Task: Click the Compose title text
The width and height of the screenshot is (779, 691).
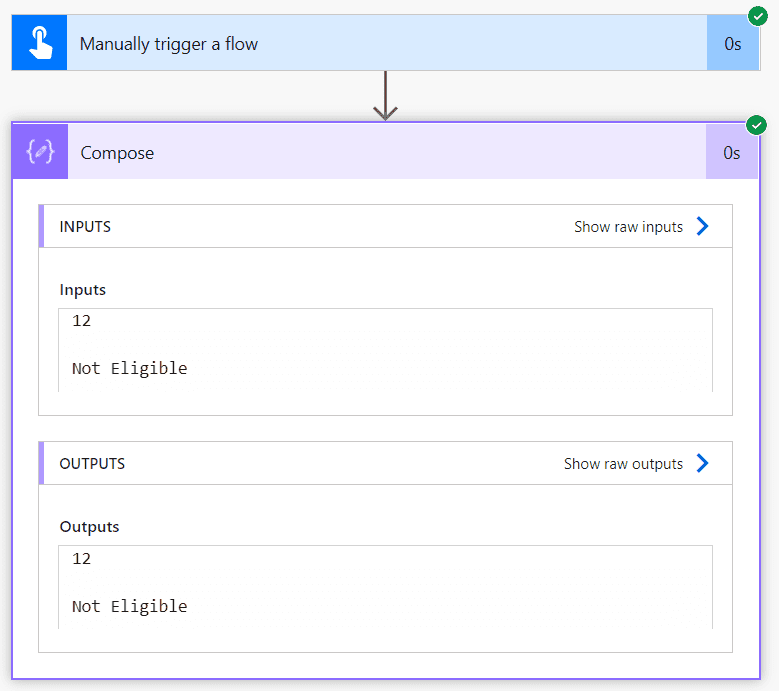Action: coord(117,153)
